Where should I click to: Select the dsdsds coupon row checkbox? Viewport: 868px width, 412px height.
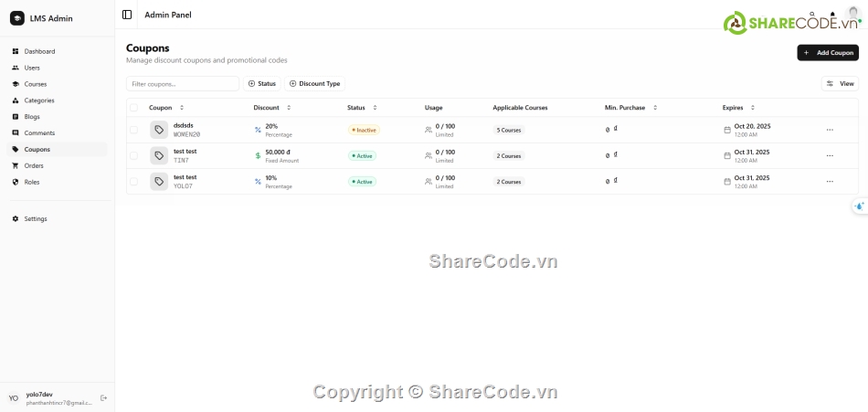(133, 130)
